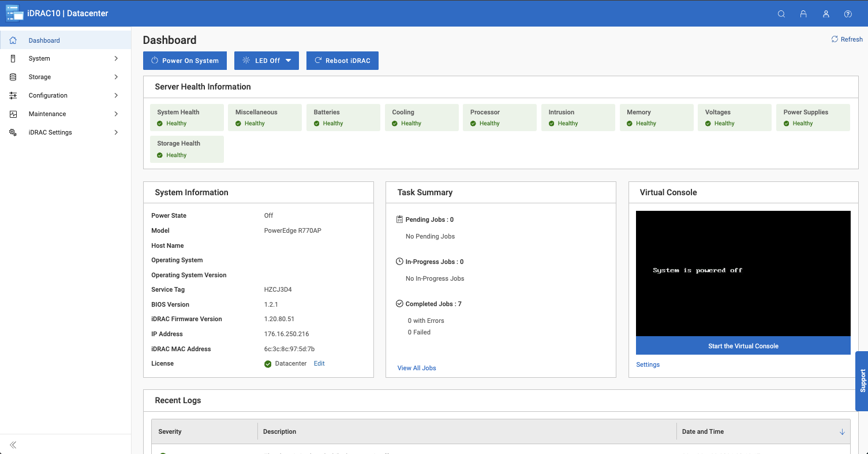
Task: Click the View All Jobs link
Action: (x=417, y=368)
